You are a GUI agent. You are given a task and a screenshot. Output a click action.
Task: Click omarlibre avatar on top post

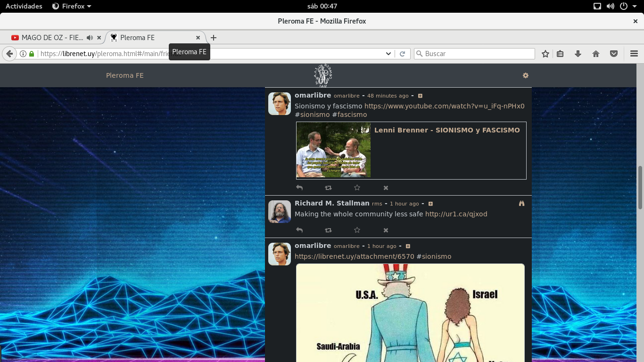coord(280,104)
